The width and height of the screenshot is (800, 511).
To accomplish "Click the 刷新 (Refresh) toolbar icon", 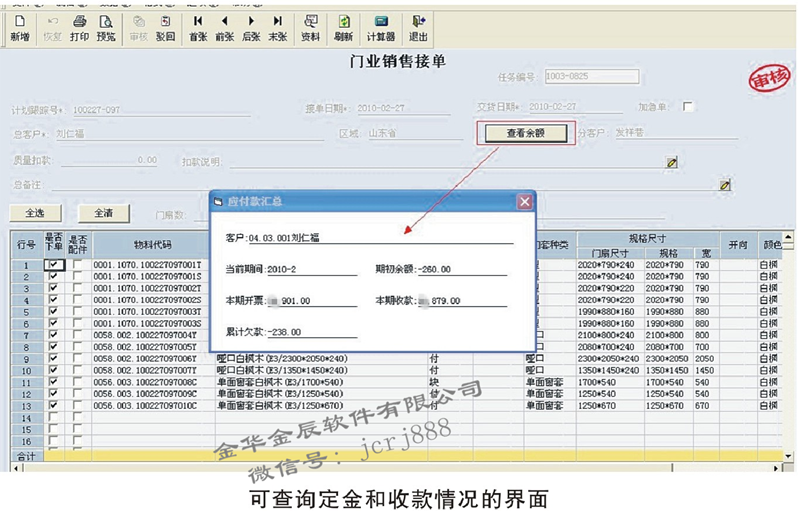I will pos(343,27).
